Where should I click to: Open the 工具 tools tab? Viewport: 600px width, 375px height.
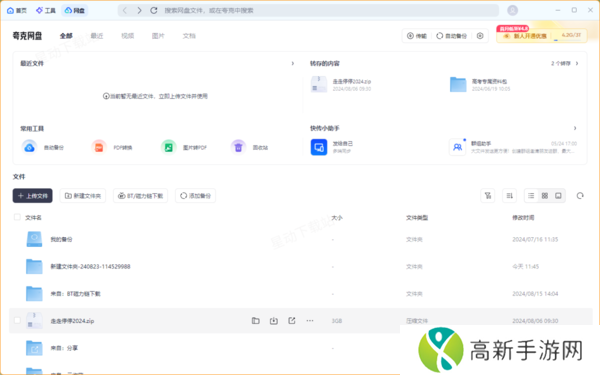pyautogui.click(x=46, y=10)
